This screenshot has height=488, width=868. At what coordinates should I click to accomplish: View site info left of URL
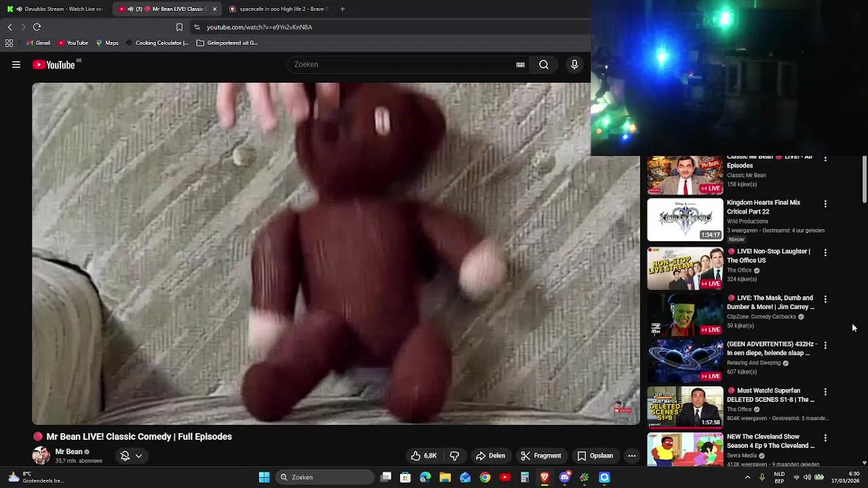point(197,27)
